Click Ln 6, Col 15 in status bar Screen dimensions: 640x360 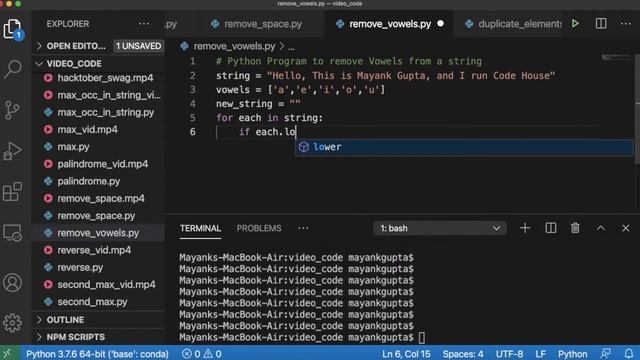(406, 353)
